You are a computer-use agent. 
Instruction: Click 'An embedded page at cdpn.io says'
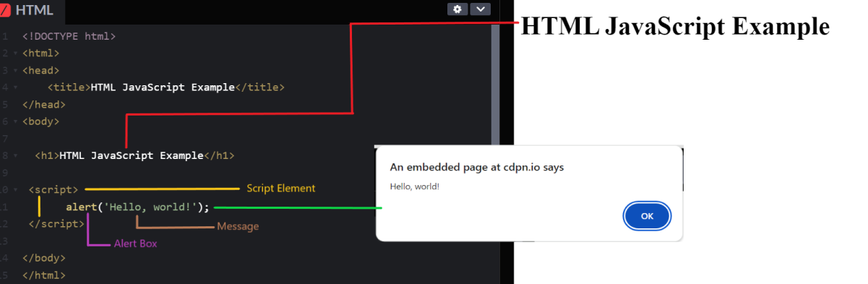tap(477, 167)
